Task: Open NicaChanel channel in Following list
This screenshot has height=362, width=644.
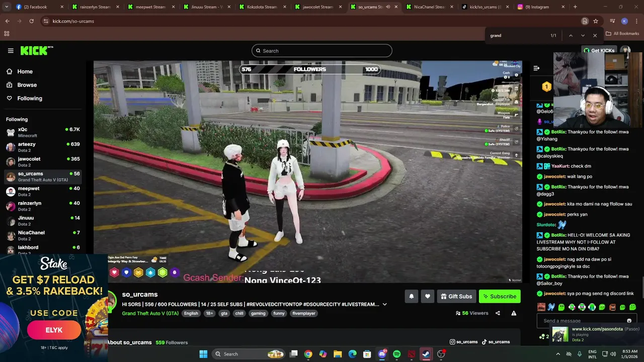Action: pos(42,235)
